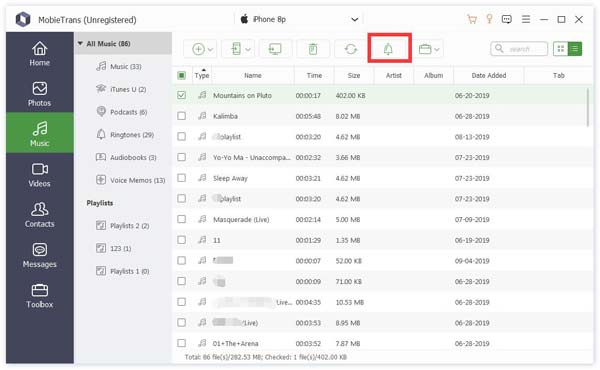
Task: Open the Contacts section
Action: pyautogui.click(x=39, y=215)
